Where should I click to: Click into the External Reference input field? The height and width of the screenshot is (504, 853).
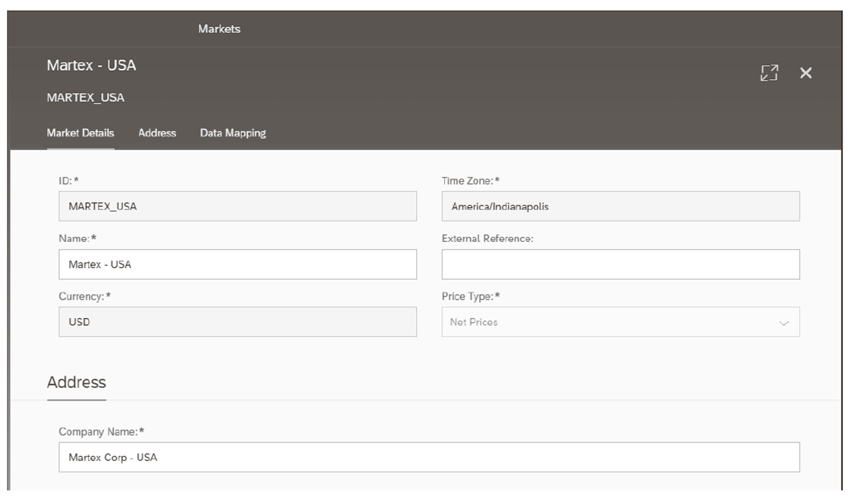pyautogui.click(x=619, y=264)
